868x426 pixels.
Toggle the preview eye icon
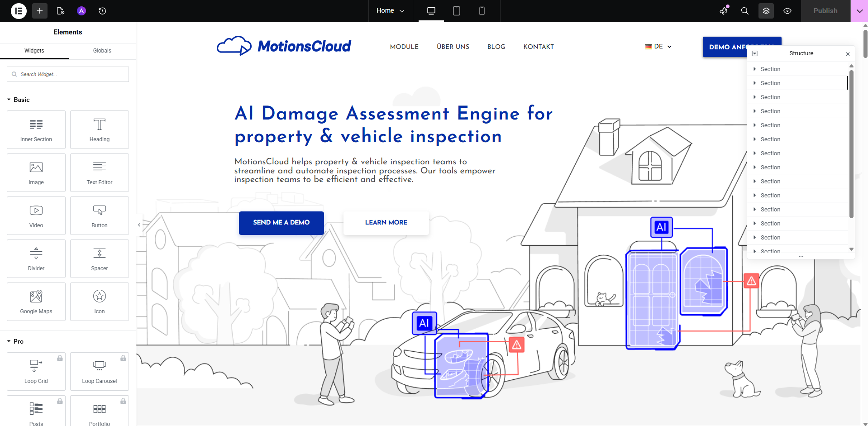[787, 11]
